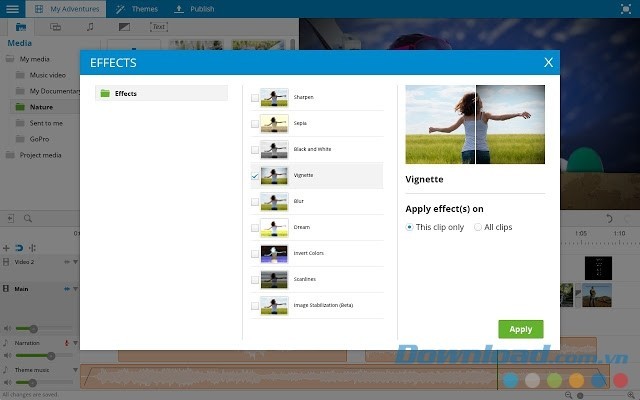Mute the Theme music speaker icon
640x400 pixels.
click(7, 382)
